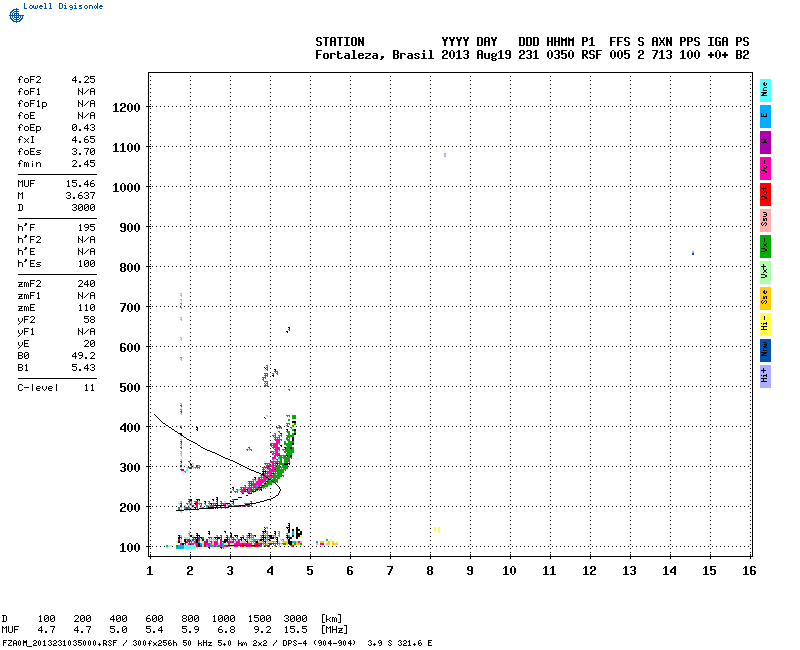The image size is (800, 650).
Task: Click the blue echo point near 14.5 MHz
Action: click(693, 253)
